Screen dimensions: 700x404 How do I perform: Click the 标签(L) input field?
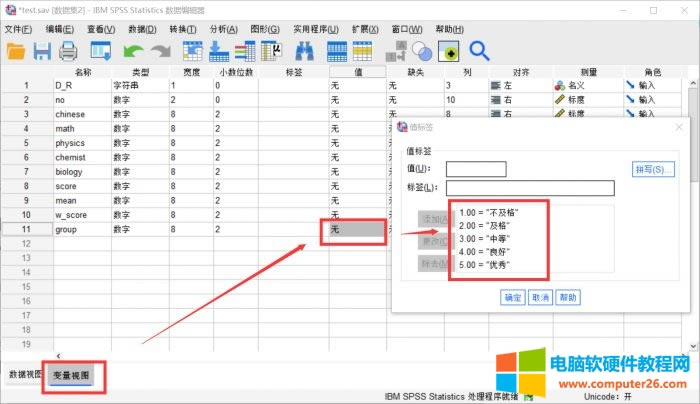tap(530, 188)
